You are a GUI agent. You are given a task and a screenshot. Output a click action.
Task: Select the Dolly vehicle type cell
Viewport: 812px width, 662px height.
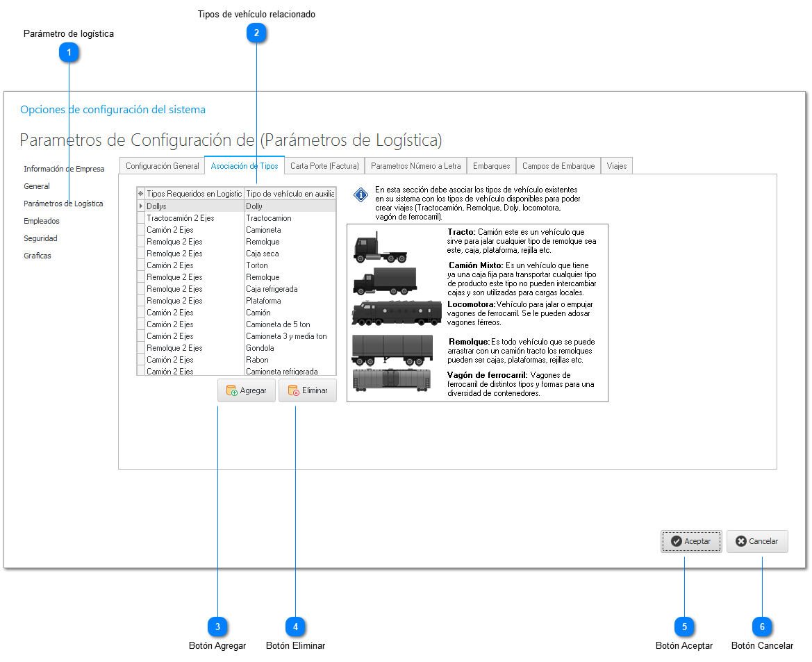tap(290, 206)
